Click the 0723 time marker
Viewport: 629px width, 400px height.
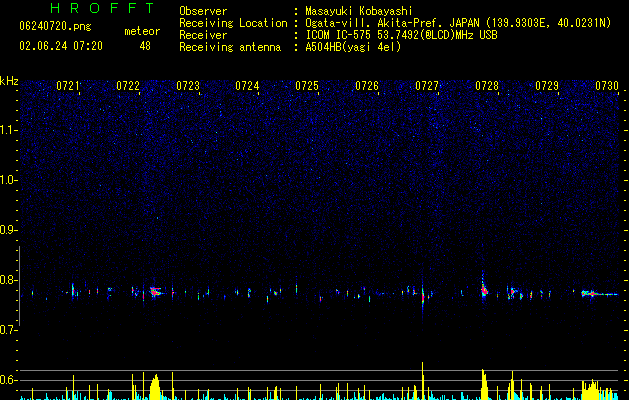188,86
